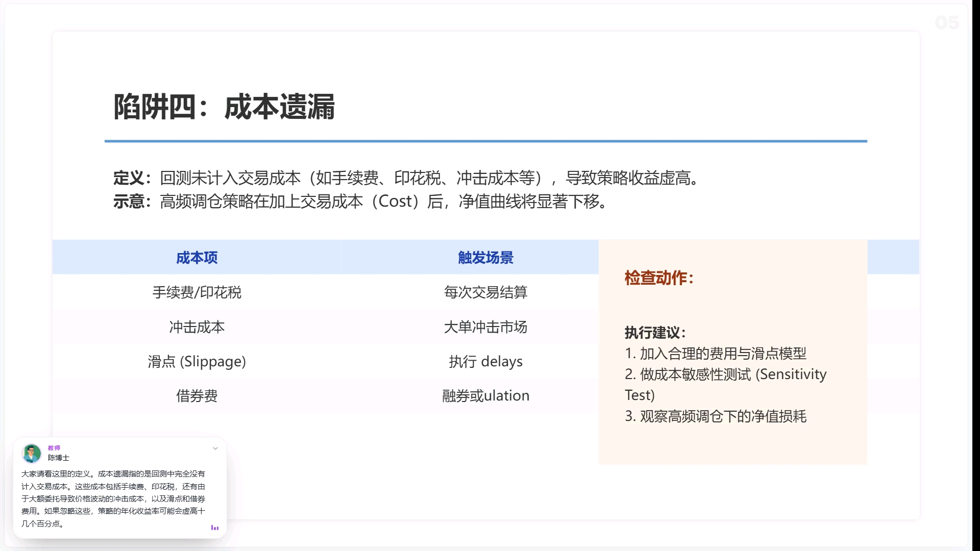Select the 成本项 column header
The height and width of the screenshot is (551, 980).
click(x=197, y=258)
